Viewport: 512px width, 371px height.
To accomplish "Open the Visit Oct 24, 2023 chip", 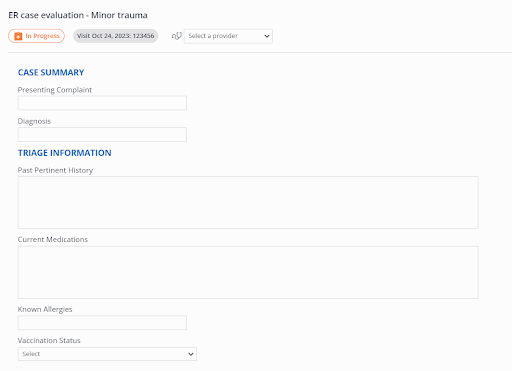I will point(116,36).
